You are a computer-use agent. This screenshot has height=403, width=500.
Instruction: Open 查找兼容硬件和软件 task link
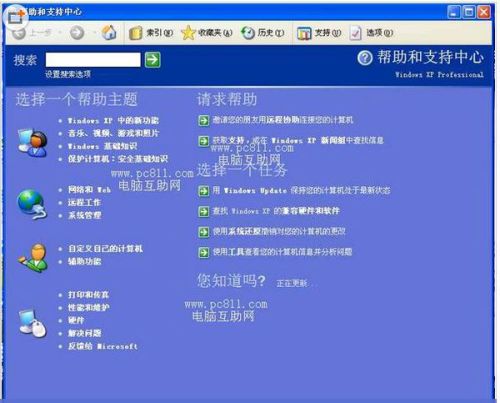pyautogui.click(x=276, y=211)
